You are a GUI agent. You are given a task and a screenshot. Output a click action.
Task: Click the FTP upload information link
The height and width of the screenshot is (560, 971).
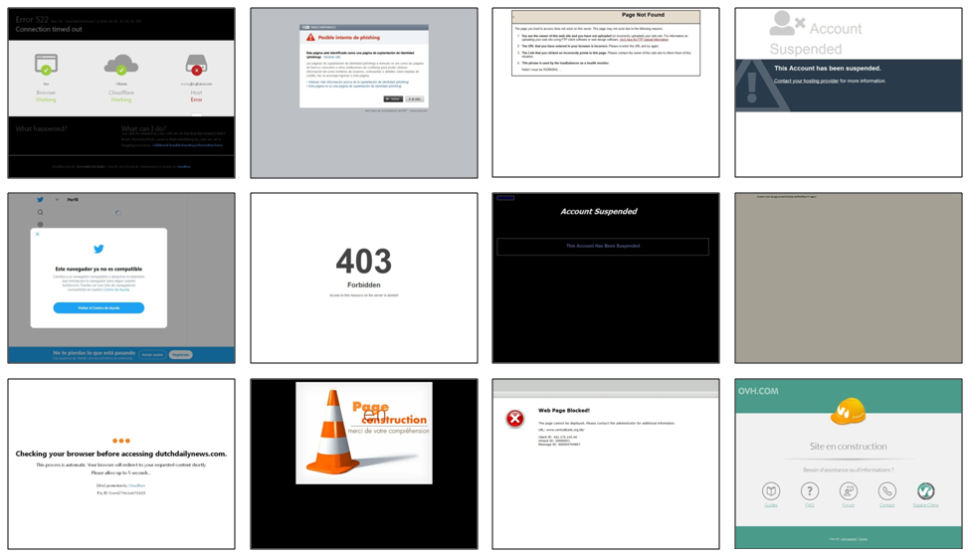click(644, 40)
